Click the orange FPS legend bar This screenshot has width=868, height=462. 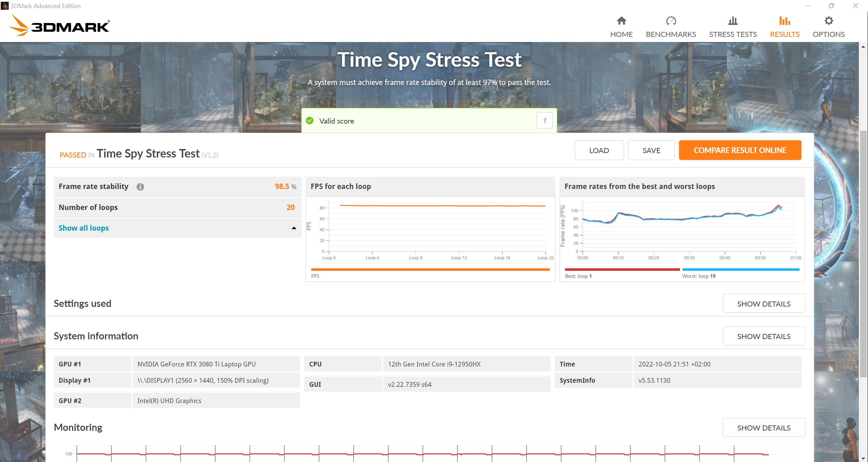430,270
